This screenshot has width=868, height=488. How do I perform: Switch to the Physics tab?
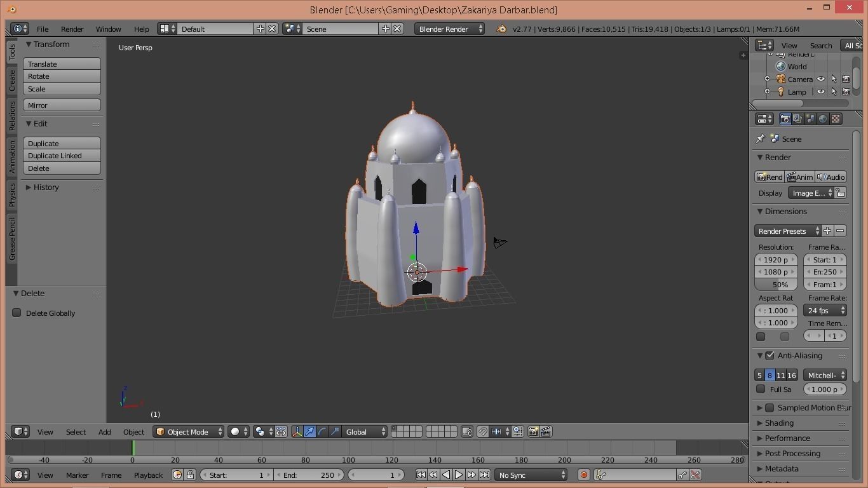(11, 195)
